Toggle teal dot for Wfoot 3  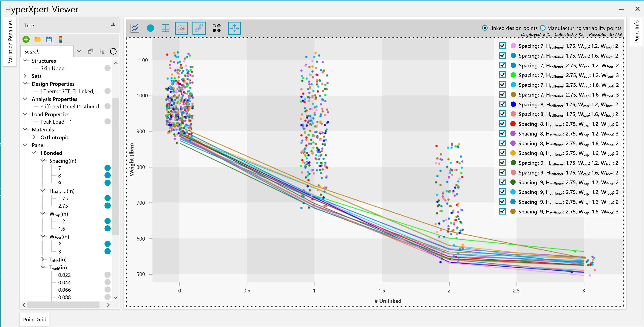click(x=107, y=251)
